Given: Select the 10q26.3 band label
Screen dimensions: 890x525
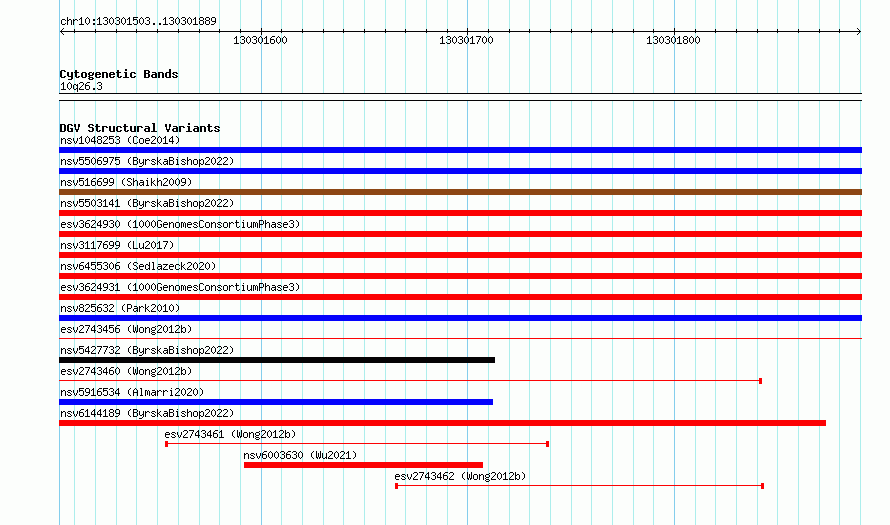Looking at the screenshot, I should click(x=81, y=86).
